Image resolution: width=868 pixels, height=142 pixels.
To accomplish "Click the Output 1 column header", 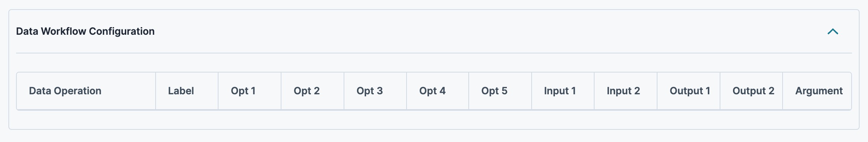I will click(689, 91).
